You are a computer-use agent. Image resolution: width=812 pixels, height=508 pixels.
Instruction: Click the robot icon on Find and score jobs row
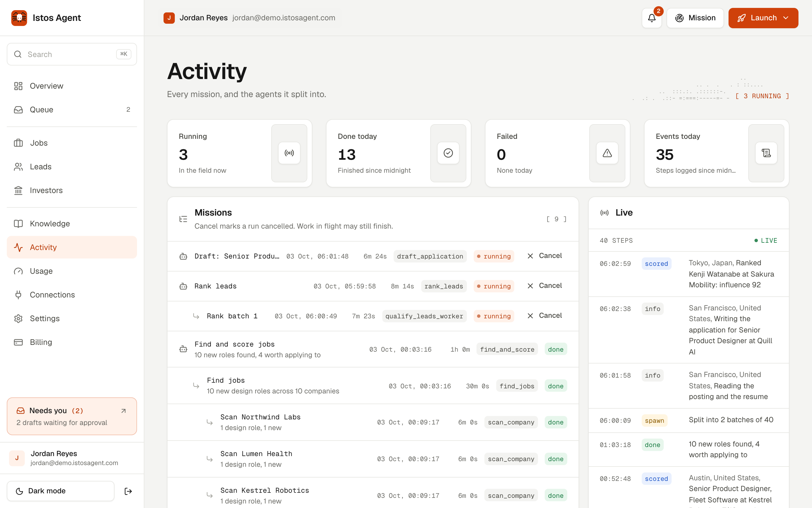click(183, 349)
